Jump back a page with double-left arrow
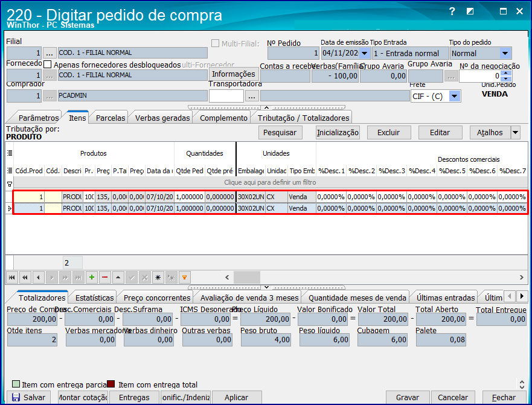This screenshot has height=405, width=532. point(25,278)
